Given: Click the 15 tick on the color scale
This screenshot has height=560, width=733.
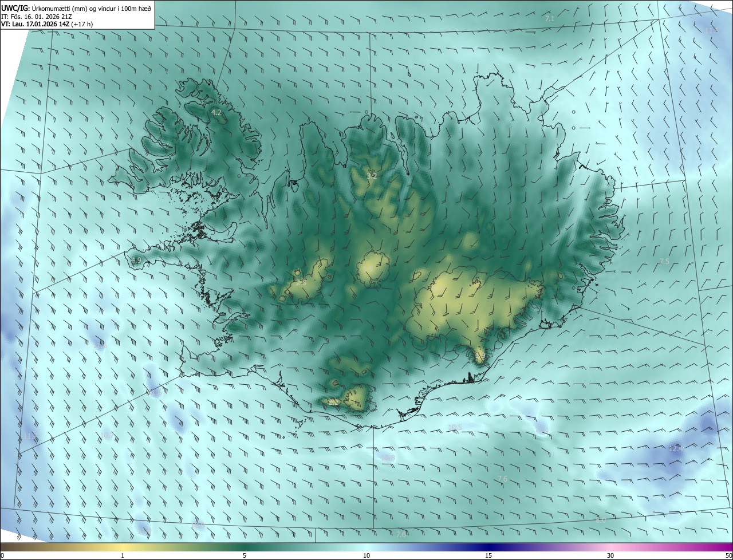Looking at the screenshot, I should [x=488, y=555].
